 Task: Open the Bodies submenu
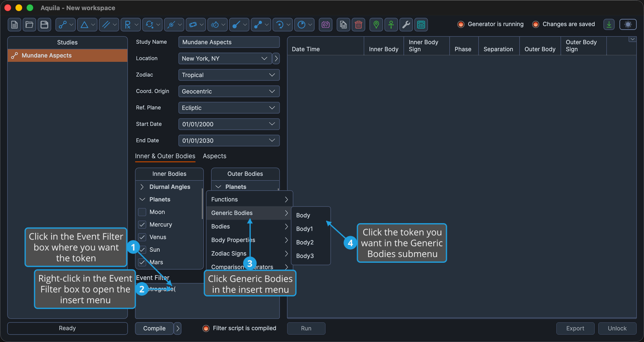(x=249, y=227)
